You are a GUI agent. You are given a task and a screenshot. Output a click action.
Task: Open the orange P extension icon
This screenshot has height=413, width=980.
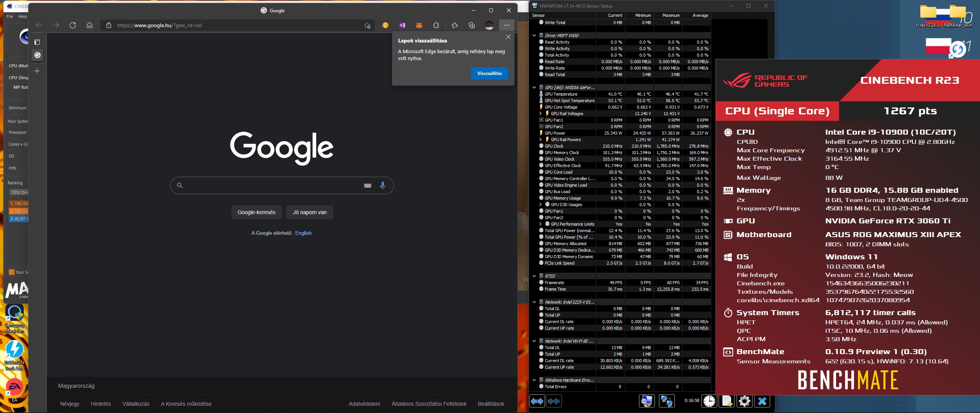[385, 25]
